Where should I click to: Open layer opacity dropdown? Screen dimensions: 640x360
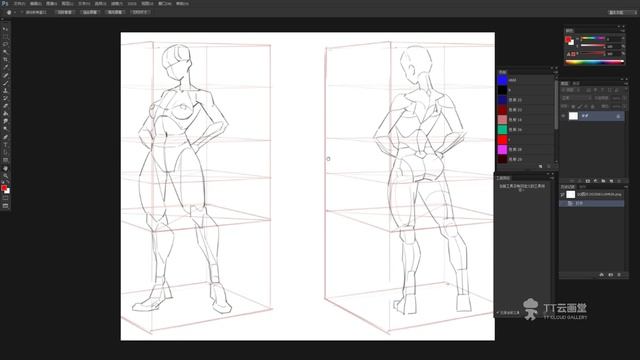tap(623, 98)
